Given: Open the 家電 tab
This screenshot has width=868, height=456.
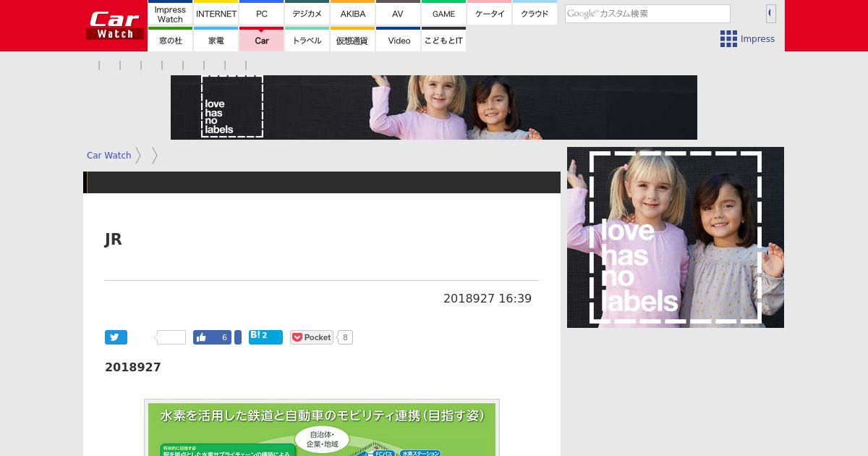Looking at the screenshot, I should tap(216, 40).
